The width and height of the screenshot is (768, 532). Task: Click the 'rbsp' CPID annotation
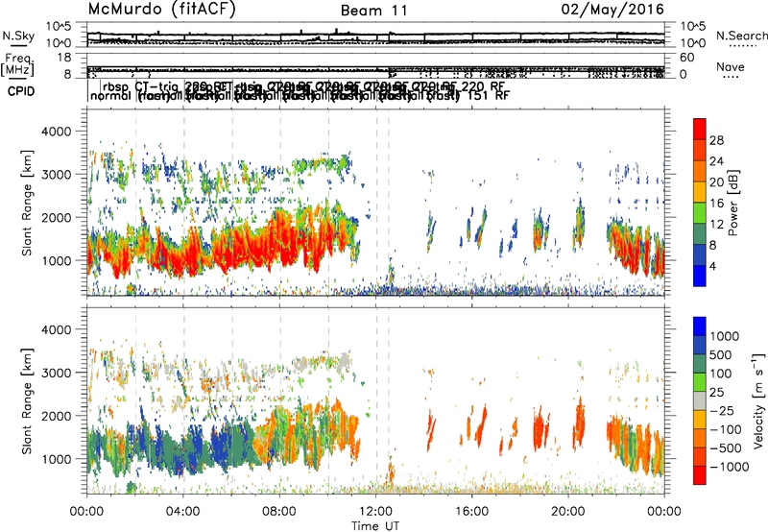116,86
